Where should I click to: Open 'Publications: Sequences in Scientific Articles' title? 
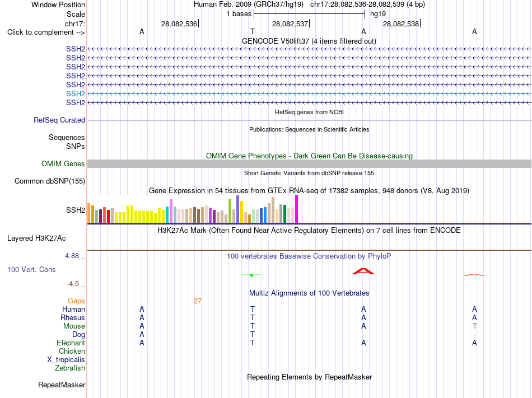[x=309, y=129]
